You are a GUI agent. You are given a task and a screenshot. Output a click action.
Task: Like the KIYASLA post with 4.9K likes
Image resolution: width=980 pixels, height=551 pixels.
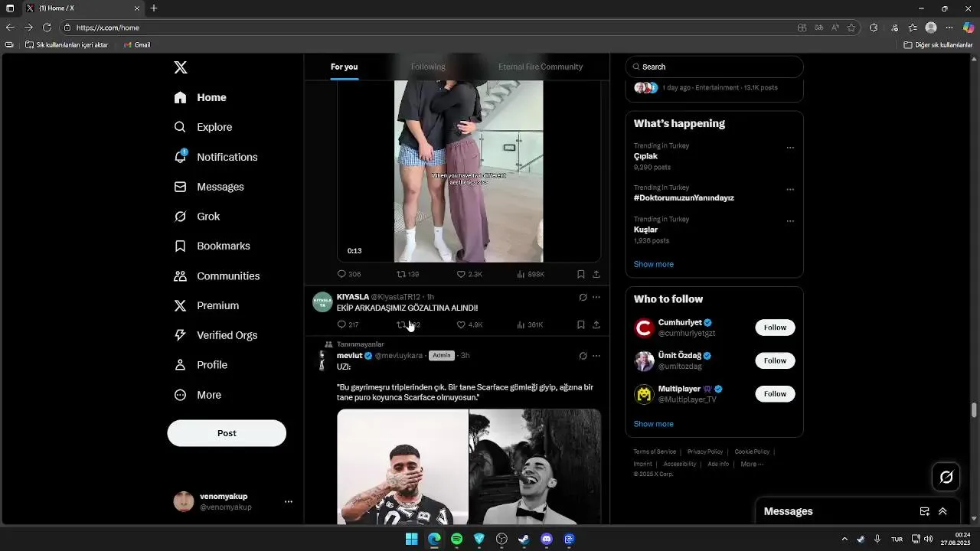pos(469,324)
